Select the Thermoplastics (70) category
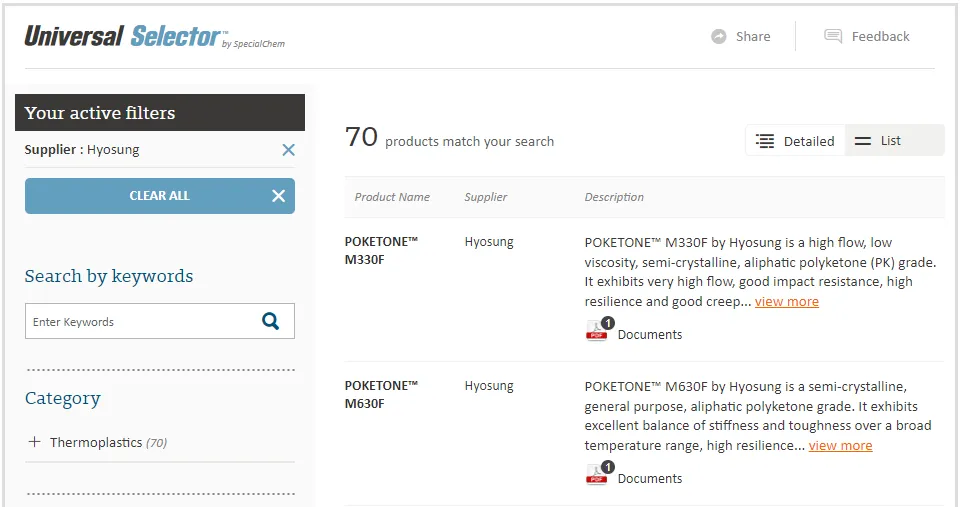 pos(108,443)
